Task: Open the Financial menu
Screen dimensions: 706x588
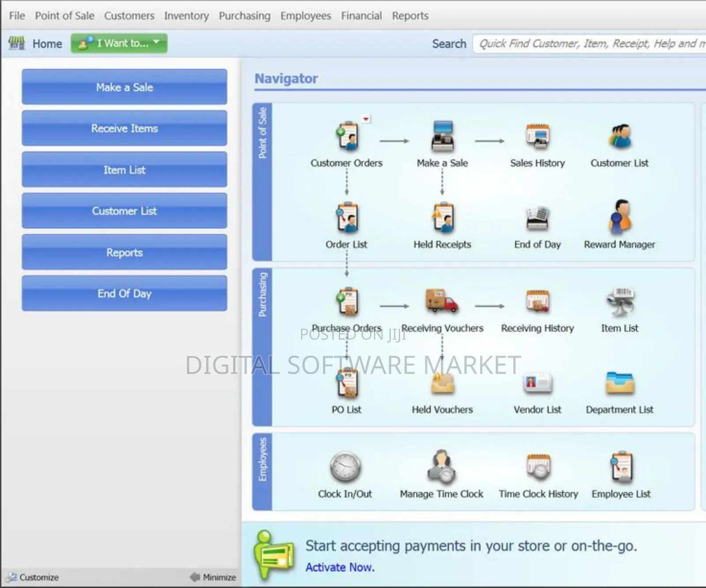Action: [x=361, y=15]
